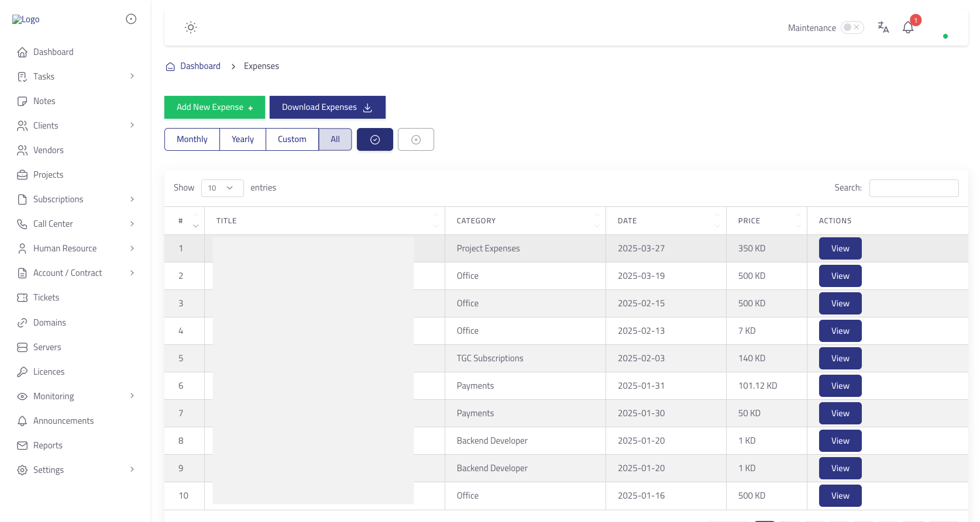The image size is (980, 522).
Task: Open Servers in the sidebar
Action: pos(47,347)
